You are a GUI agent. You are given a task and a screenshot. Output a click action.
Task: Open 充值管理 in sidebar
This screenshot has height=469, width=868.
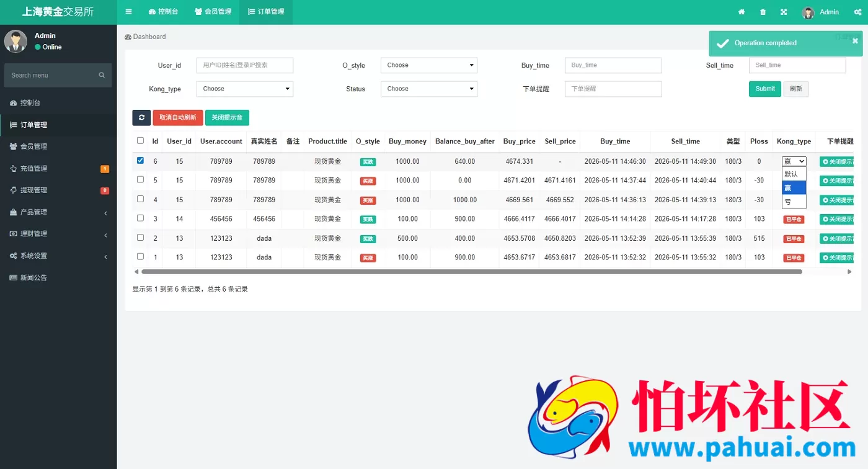(58, 168)
